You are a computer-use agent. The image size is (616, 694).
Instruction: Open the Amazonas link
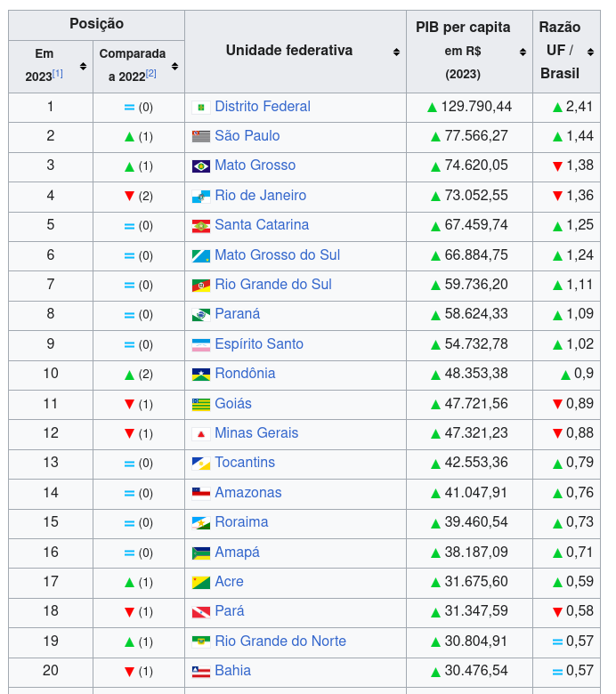pos(248,493)
